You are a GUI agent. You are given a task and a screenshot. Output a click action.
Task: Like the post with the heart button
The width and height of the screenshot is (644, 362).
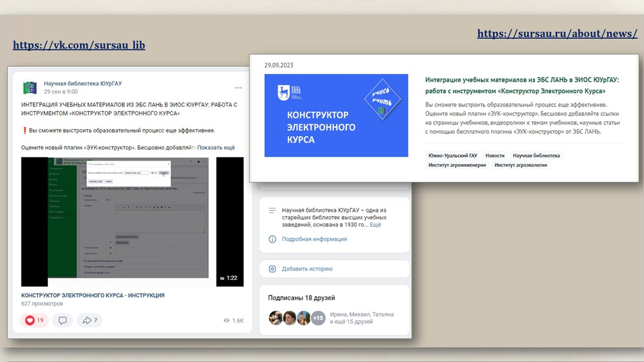point(34,320)
